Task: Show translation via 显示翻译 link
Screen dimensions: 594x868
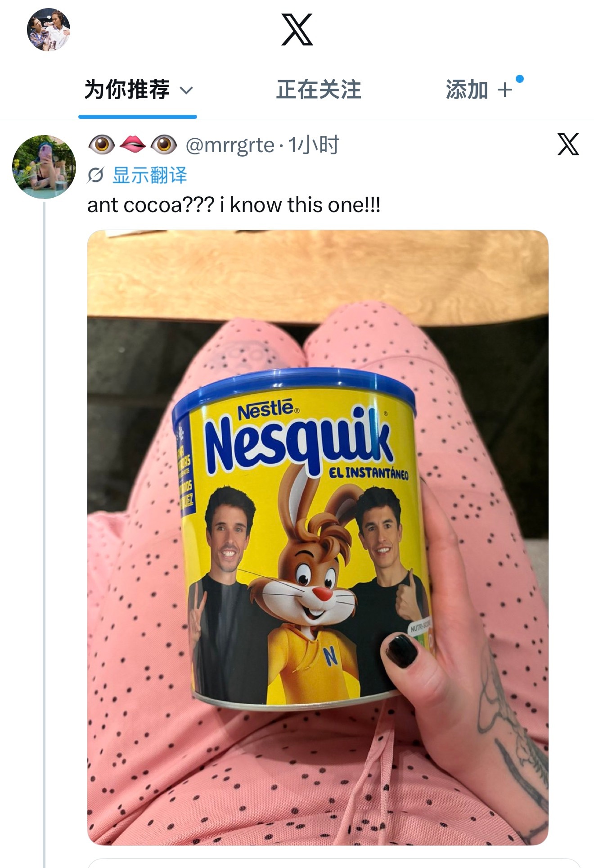Action: [x=150, y=175]
